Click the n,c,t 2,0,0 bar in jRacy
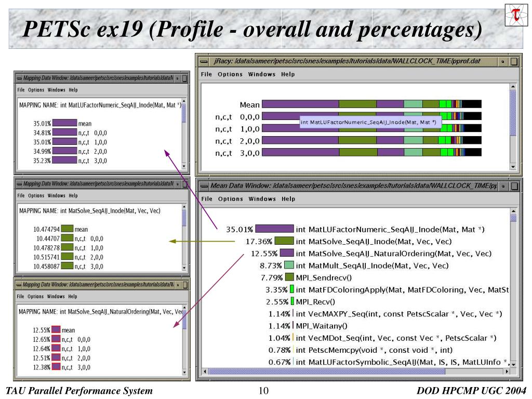This screenshot has width=532, height=399. point(371,140)
